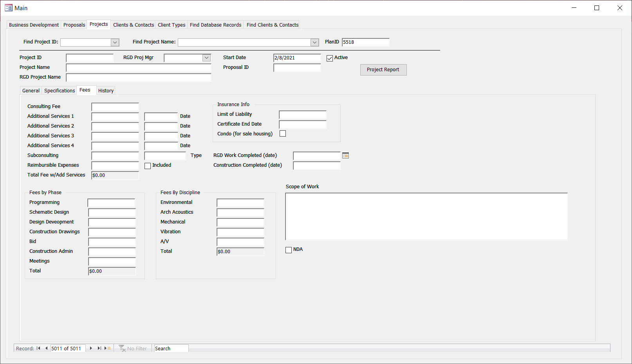Viewport: 632px width, 364px height.
Task: Switch to the General sub-tab
Action: pyautogui.click(x=31, y=90)
